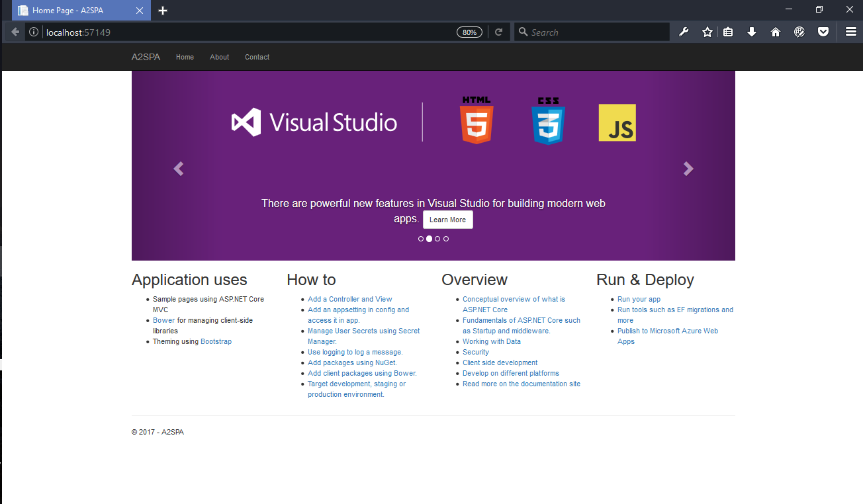Open Fundamentals of ASP.NET Core link

pos(522,325)
